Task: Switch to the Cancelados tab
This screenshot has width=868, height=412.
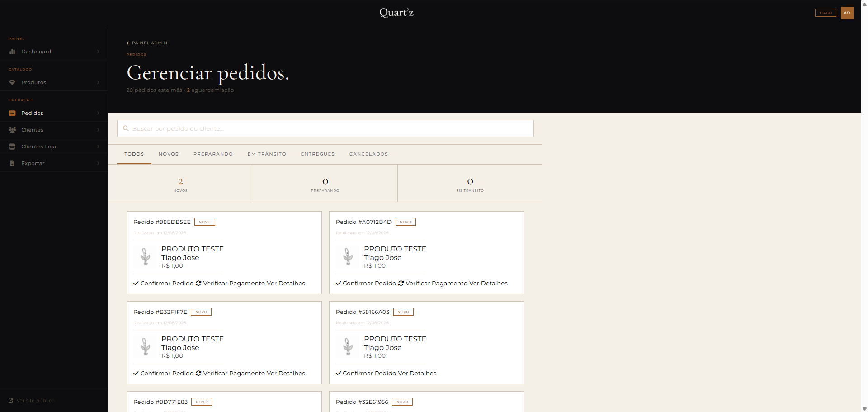Action: [x=368, y=154]
